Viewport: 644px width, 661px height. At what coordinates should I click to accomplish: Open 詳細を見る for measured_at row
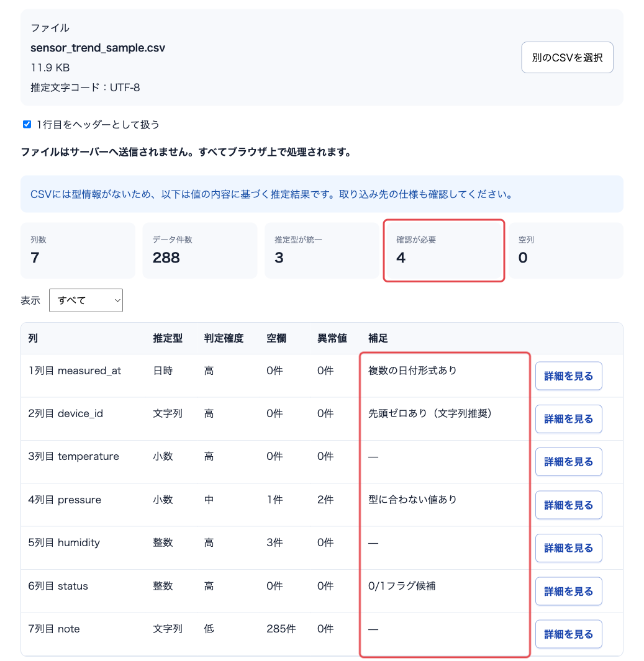click(x=568, y=375)
